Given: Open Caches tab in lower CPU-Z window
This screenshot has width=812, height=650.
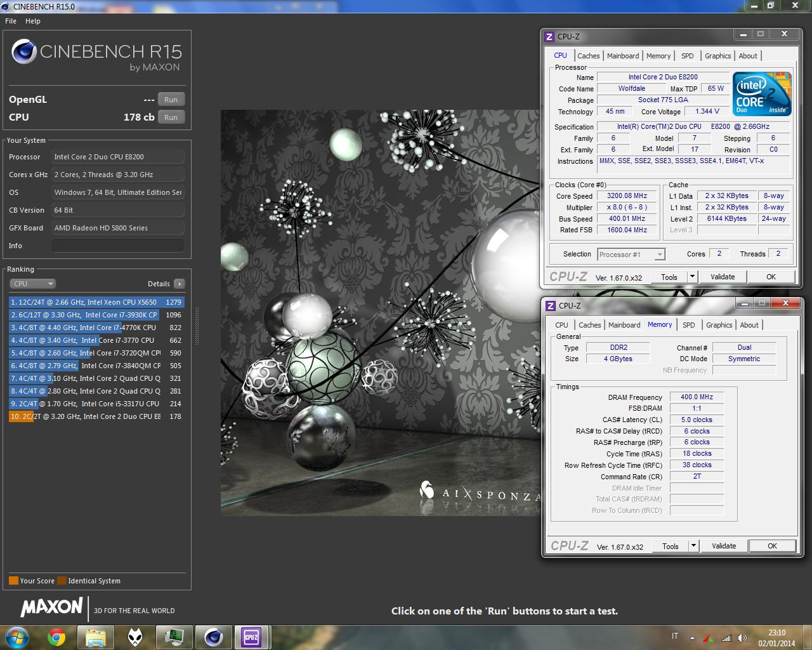Looking at the screenshot, I should (590, 325).
